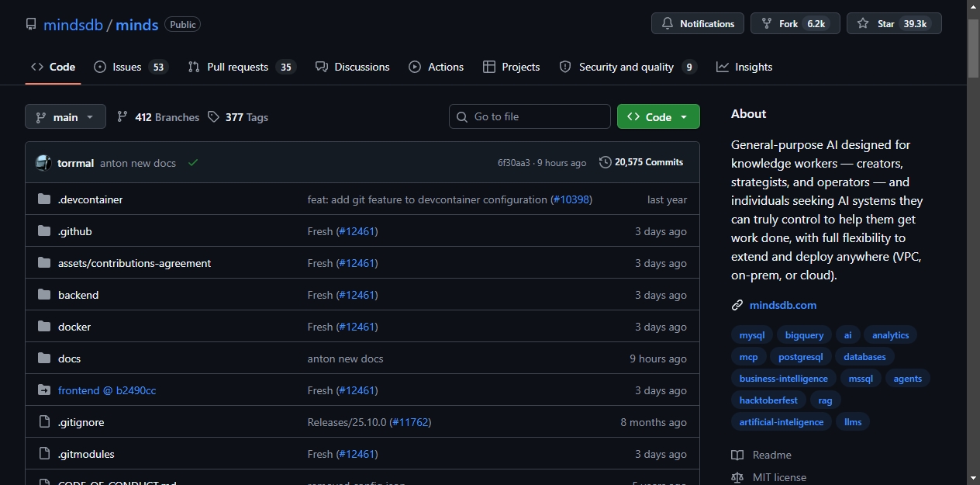Image resolution: width=980 pixels, height=485 pixels.
Task: Click the llms topic tag
Action: click(853, 422)
